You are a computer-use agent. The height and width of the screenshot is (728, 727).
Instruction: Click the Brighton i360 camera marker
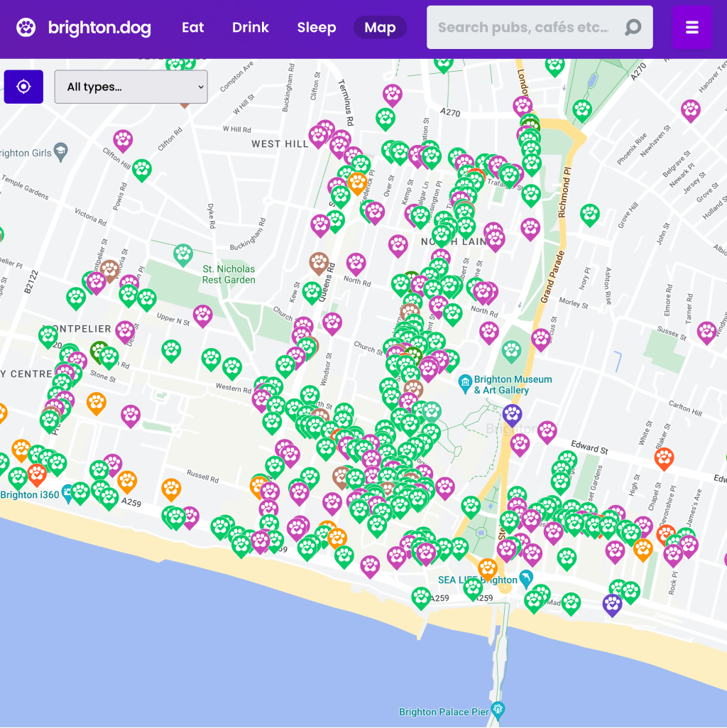click(x=68, y=494)
